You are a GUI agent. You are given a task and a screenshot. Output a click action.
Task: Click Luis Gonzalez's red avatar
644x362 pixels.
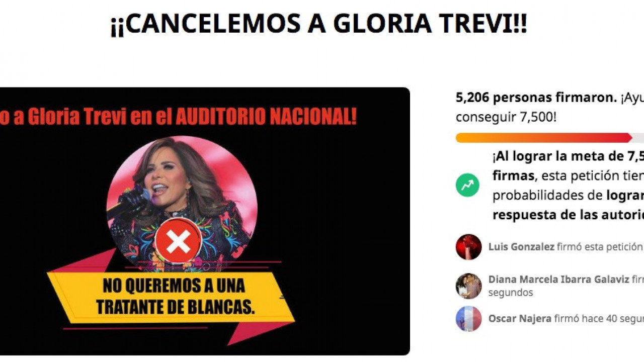point(468,247)
